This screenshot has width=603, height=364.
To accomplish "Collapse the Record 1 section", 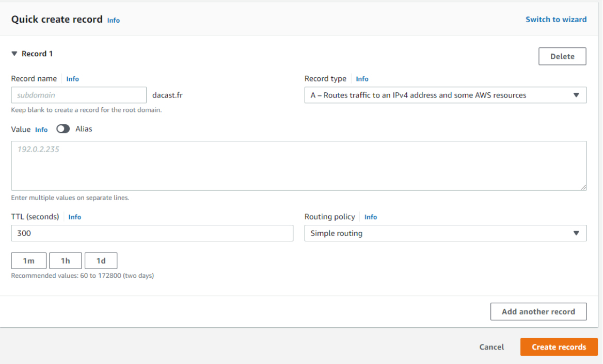I will point(13,53).
